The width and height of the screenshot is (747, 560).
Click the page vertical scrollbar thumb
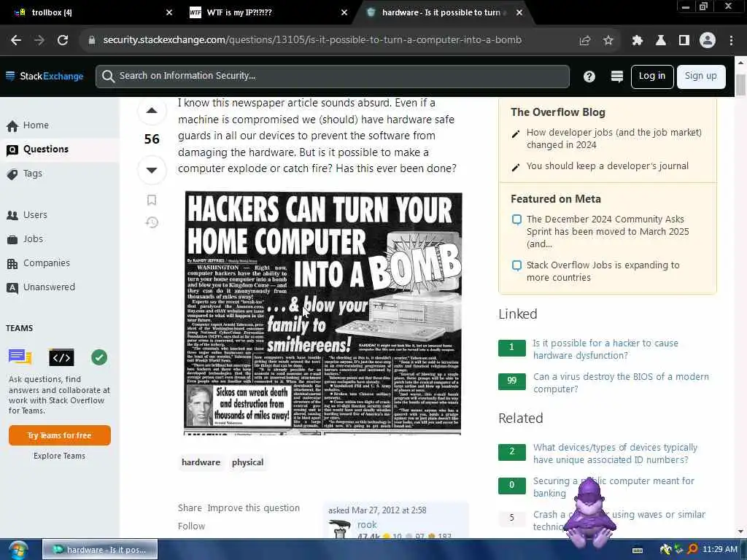click(x=740, y=85)
